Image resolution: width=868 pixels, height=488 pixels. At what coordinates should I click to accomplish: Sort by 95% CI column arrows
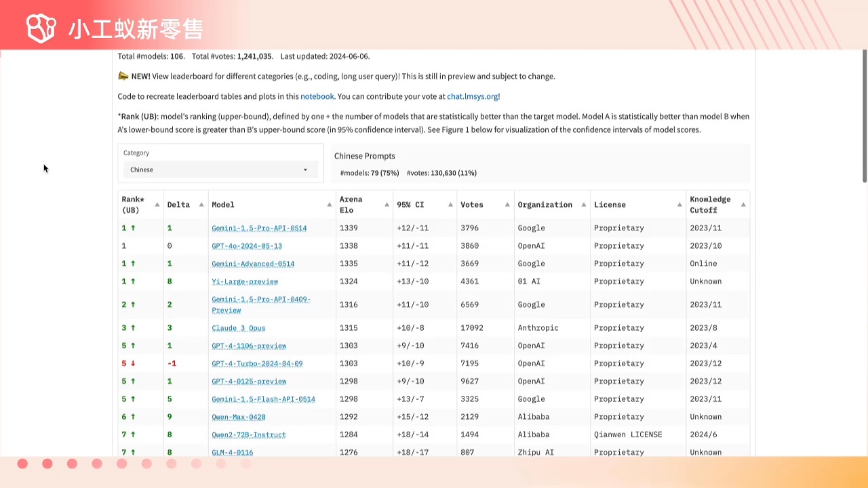tap(450, 205)
